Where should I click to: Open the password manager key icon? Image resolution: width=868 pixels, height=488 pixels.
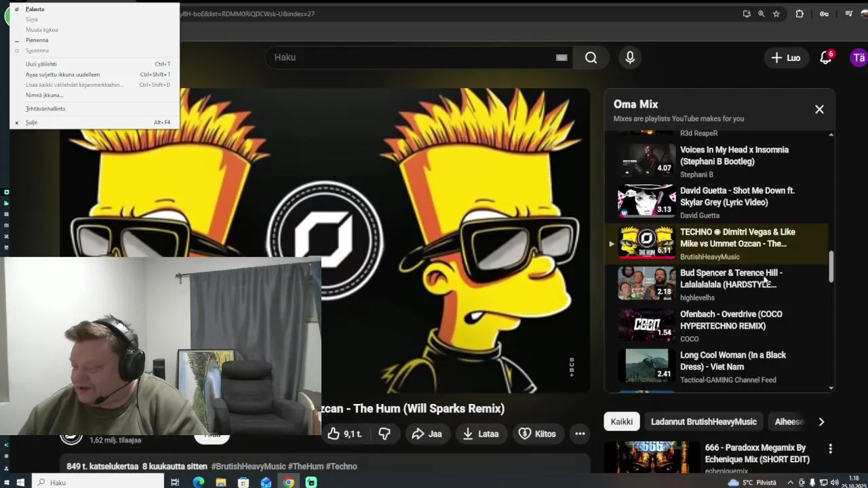[824, 14]
